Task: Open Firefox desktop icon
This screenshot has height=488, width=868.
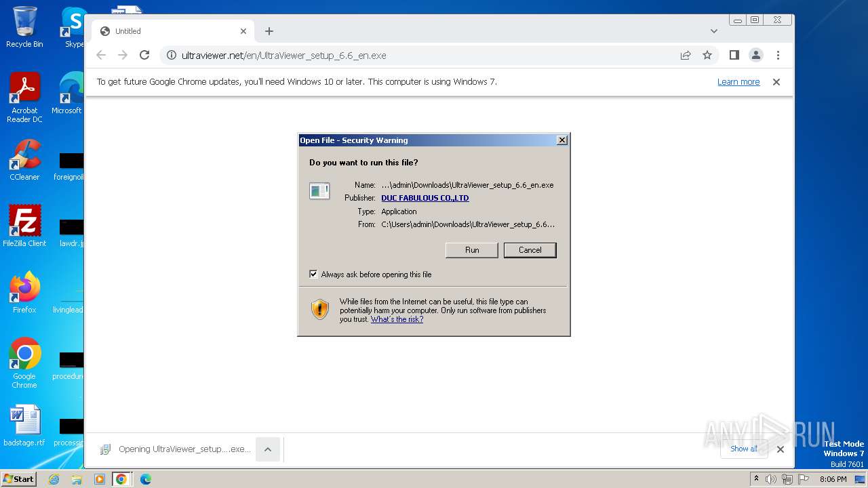Action: tap(24, 292)
